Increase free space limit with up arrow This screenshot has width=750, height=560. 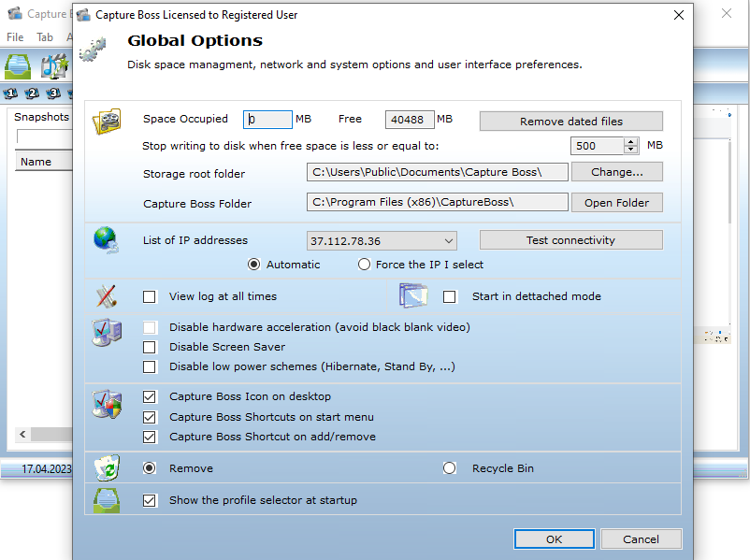pos(631,141)
